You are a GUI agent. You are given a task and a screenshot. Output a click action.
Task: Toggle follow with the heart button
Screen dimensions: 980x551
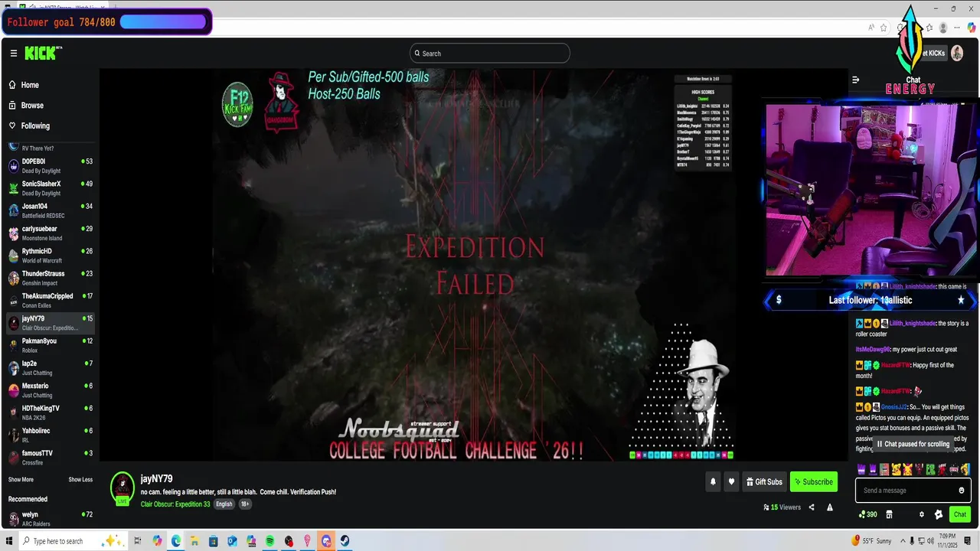pos(731,482)
